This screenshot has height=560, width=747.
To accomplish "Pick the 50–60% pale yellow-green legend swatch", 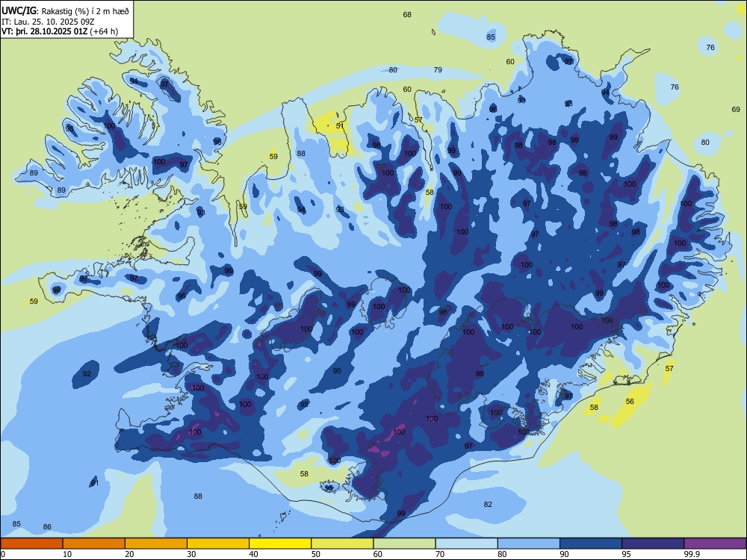I will (x=342, y=544).
